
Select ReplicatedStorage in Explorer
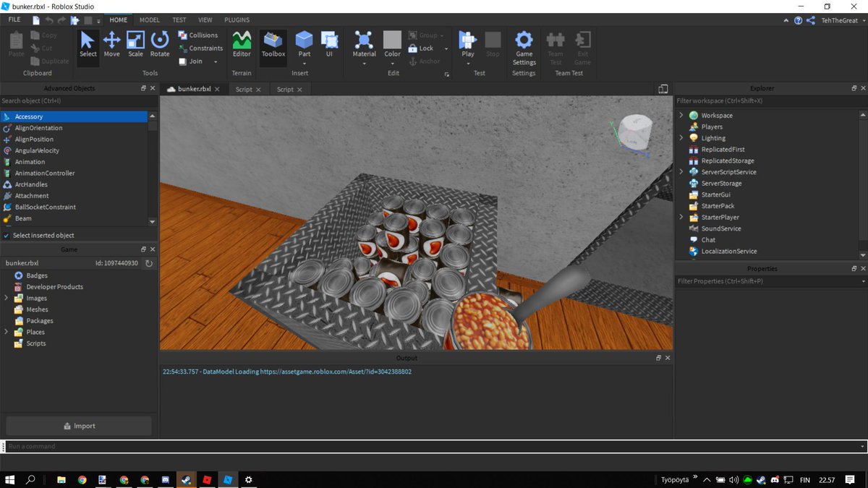tap(727, 160)
